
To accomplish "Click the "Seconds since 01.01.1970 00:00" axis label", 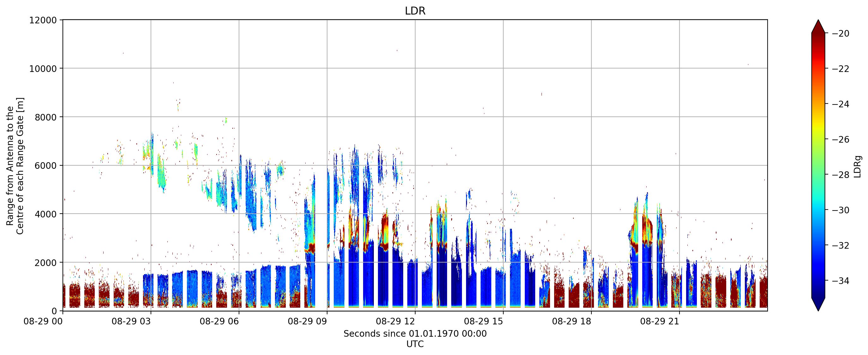I will point(415,334).
